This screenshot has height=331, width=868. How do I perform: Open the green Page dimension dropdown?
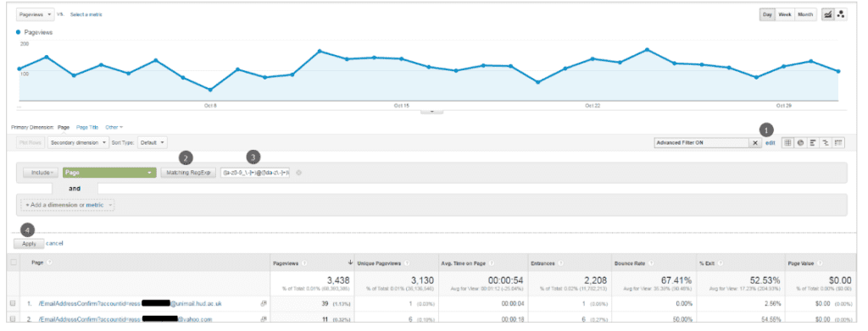pyautogui.click(x=109, y=173)
